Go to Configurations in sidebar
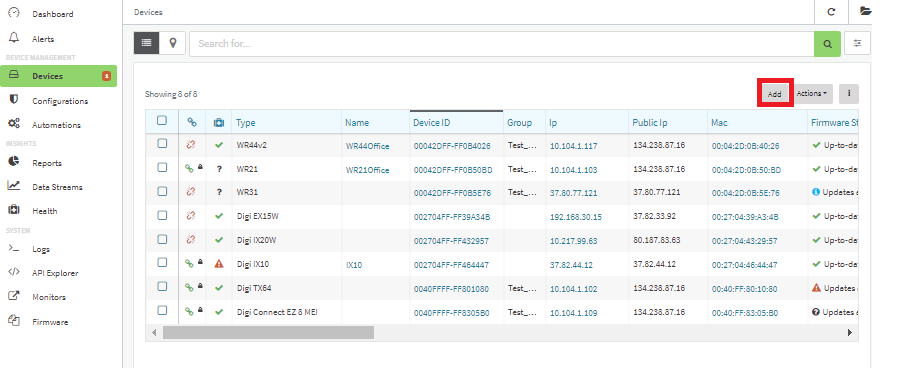The width and height of the screenshot is (898, 368). [60, 101]
